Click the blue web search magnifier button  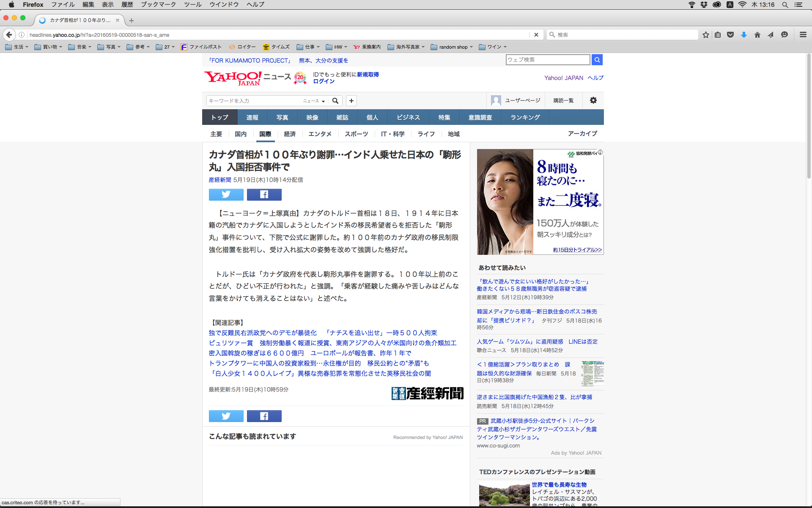tap(597, 60)
